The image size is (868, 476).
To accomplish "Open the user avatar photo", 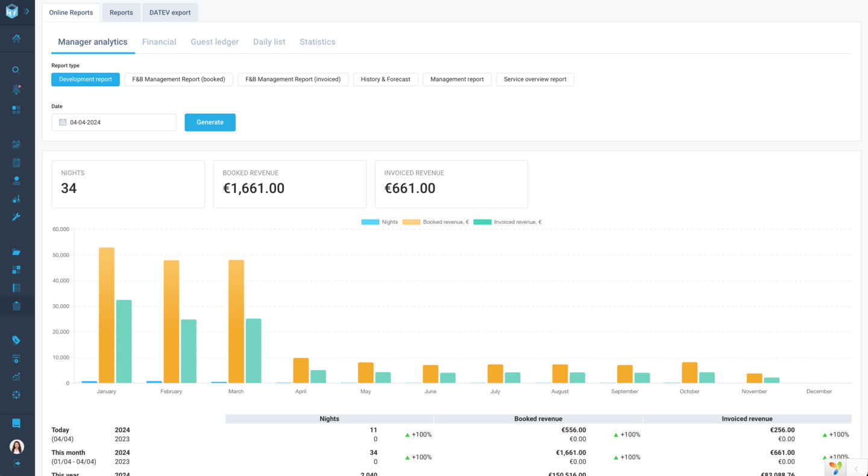I will [x=17, y=446].
